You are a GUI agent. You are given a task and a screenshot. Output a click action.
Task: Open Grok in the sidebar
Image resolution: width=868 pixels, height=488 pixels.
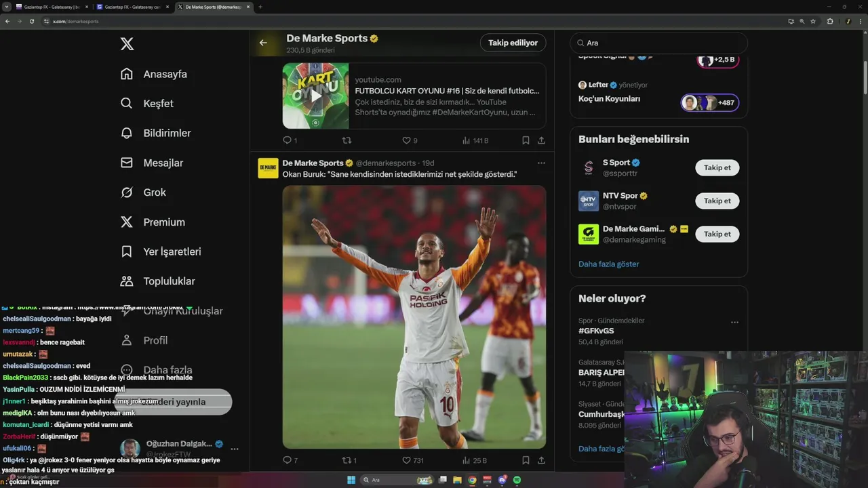[x=142, y=192]
